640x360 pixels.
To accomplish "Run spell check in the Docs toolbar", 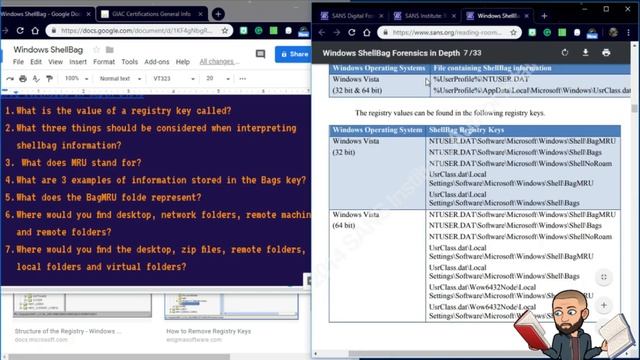I will pos(36,78).
